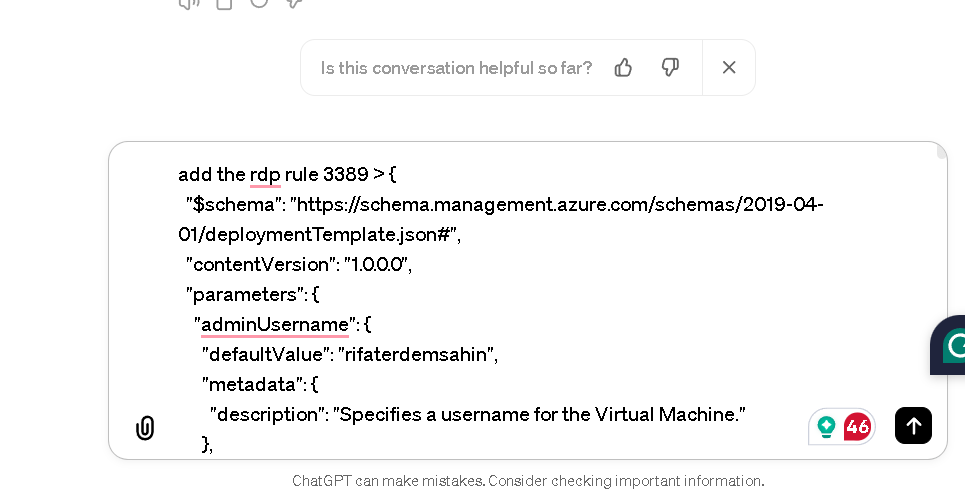The width and height of the screenshot is (965, 497).
Task: Click the input box scrollbar thumb
Action: (942, 152)
